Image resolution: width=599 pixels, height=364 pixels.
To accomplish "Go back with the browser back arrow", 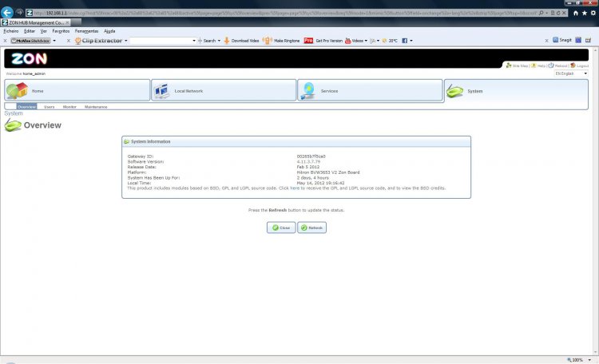I will (x=7, y=13).
